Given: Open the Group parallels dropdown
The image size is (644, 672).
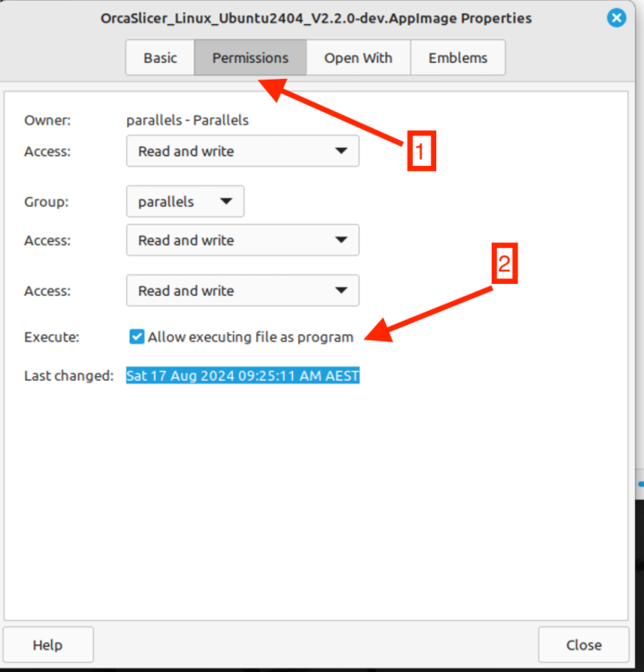Looking at the screenshot, I should (185, 202).
